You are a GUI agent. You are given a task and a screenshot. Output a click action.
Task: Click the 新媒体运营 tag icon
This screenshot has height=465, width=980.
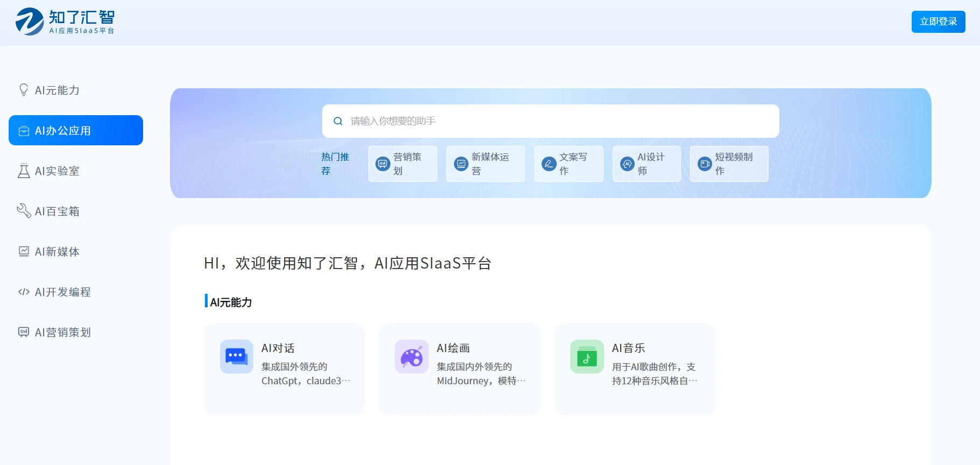[461, 164]
